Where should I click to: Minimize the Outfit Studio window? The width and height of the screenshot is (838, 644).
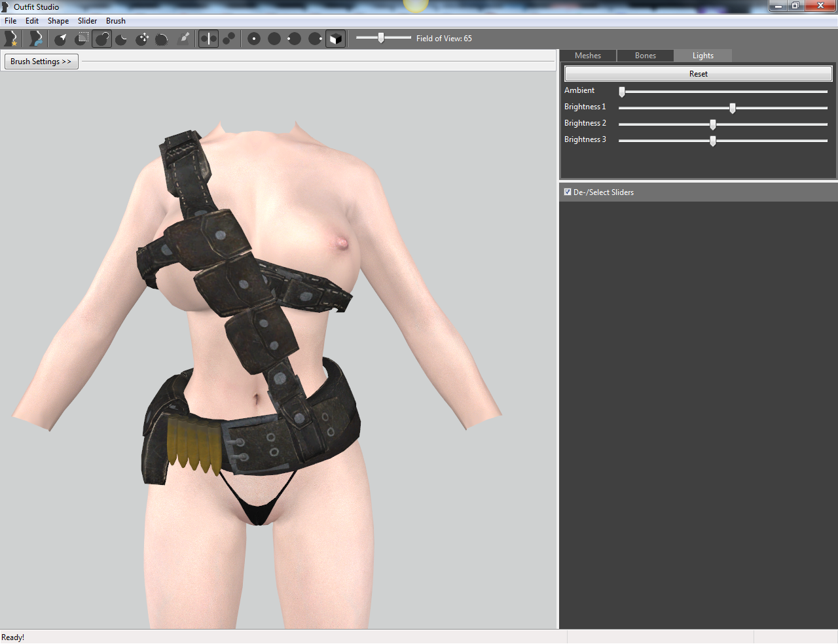[x=778, y=6]
